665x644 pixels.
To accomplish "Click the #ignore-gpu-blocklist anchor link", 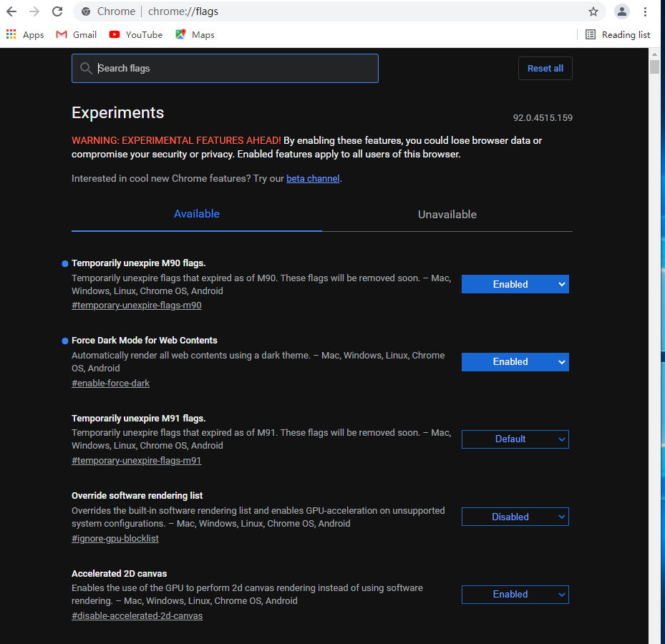I will [x=115, y=538].
